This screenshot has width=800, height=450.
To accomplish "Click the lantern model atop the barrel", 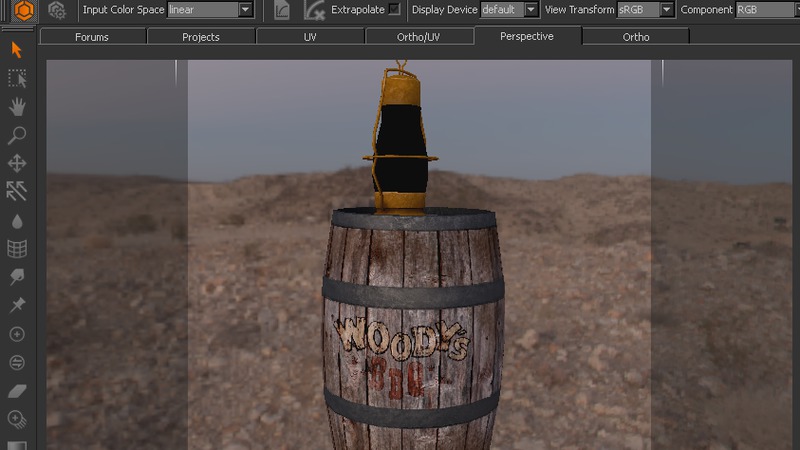I will pyautogui.click(x=401, y=137).
